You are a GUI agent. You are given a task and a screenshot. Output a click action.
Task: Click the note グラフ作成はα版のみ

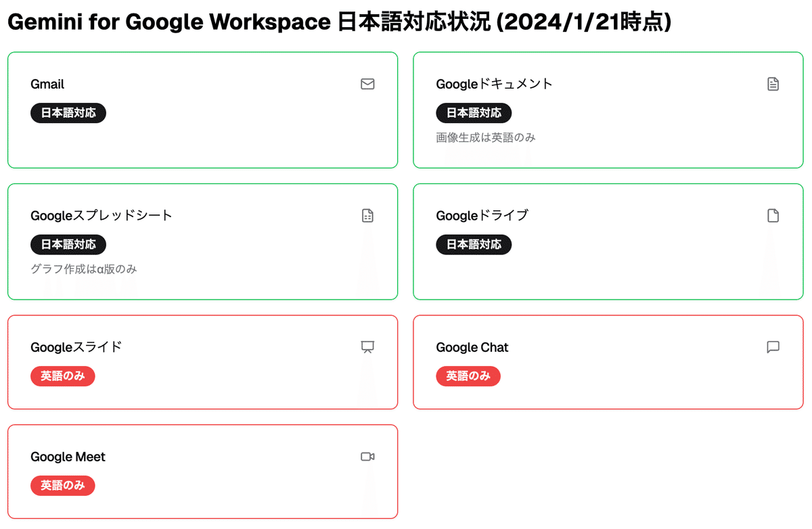84,269
